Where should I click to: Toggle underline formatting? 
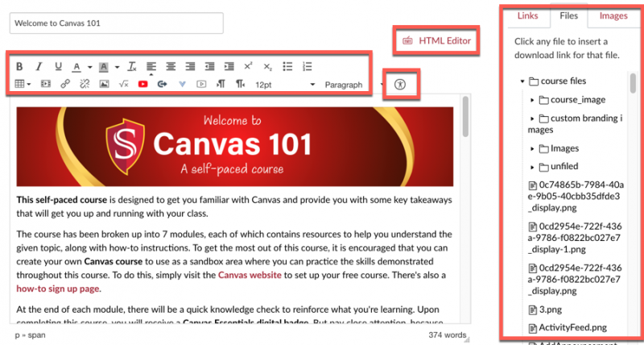pos(58,67)
